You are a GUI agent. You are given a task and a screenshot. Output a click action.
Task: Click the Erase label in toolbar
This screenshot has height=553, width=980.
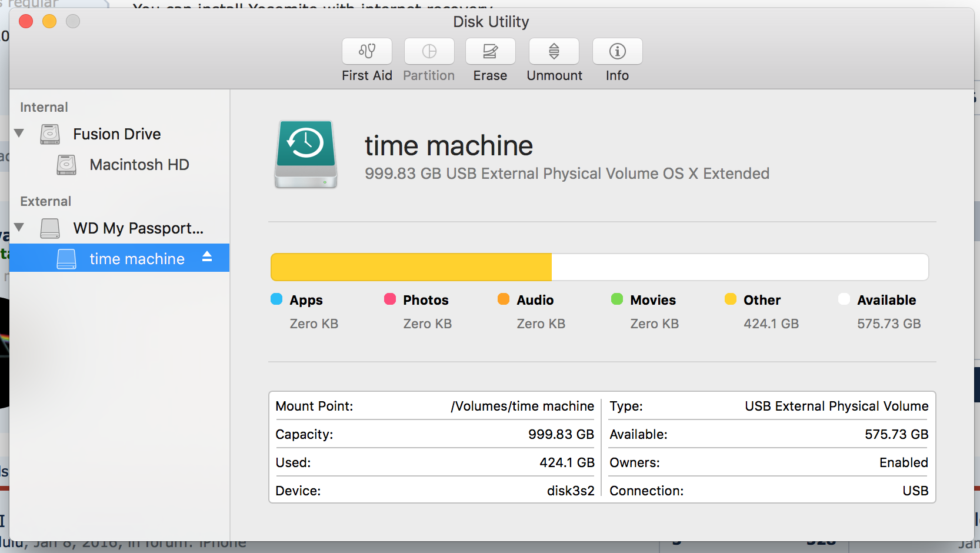click(491, 75)
